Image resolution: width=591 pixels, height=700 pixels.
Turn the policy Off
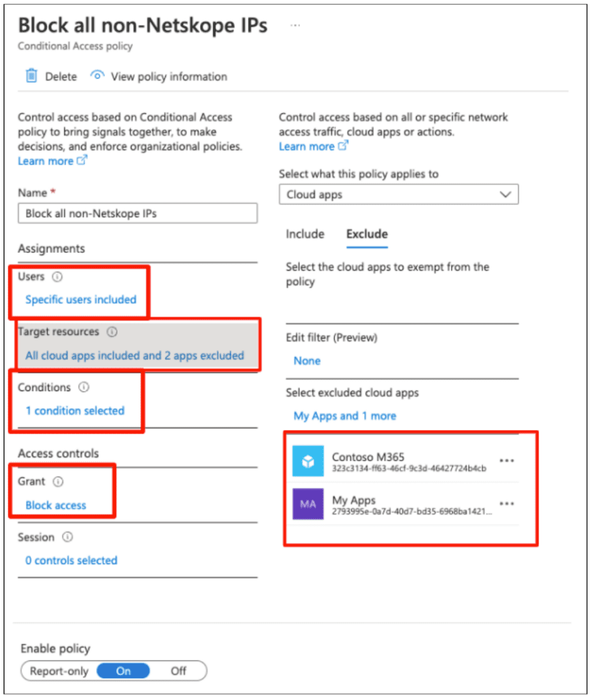pyautogui.click(x=178, y=671)
